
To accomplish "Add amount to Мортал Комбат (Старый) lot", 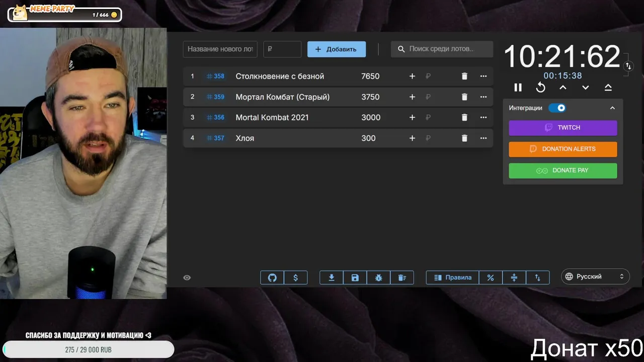I will coord(412,97).
